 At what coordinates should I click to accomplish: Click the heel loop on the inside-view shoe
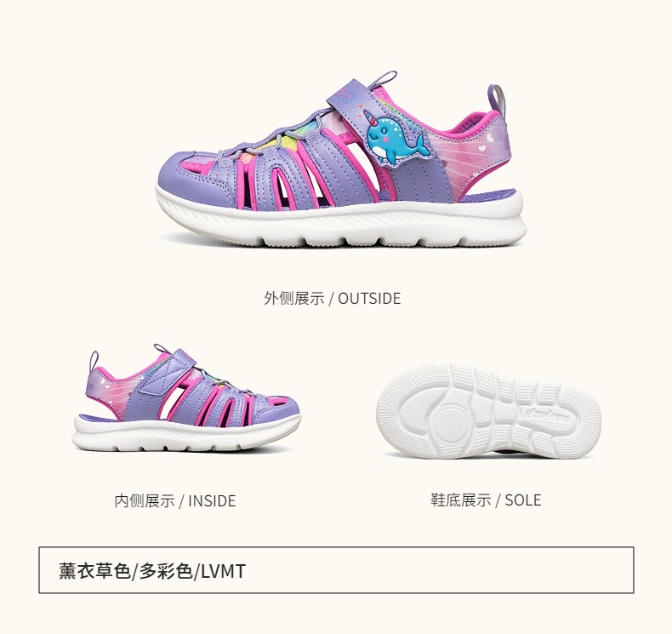click(x=94, y=362)
